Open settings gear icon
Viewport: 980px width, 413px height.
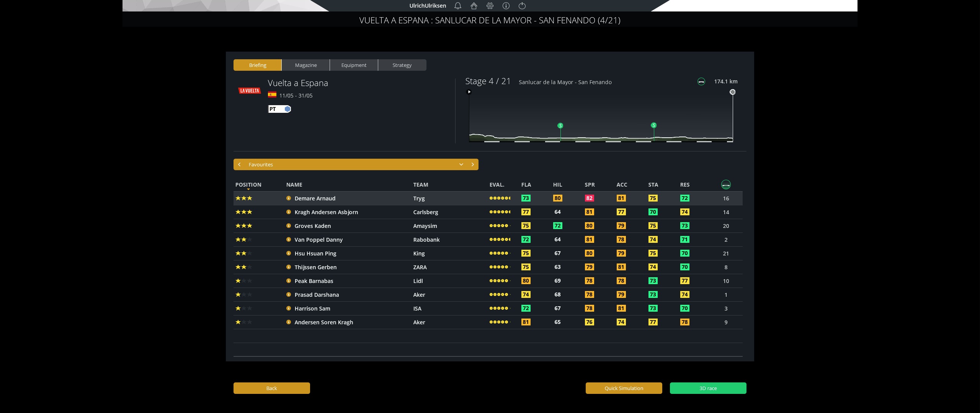[490, 6]
